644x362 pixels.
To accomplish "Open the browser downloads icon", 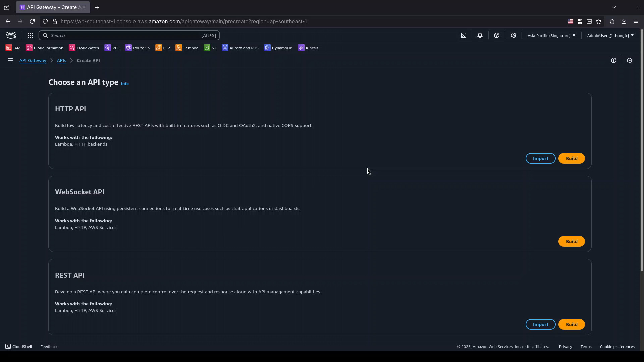I will (x=624, y=21).
